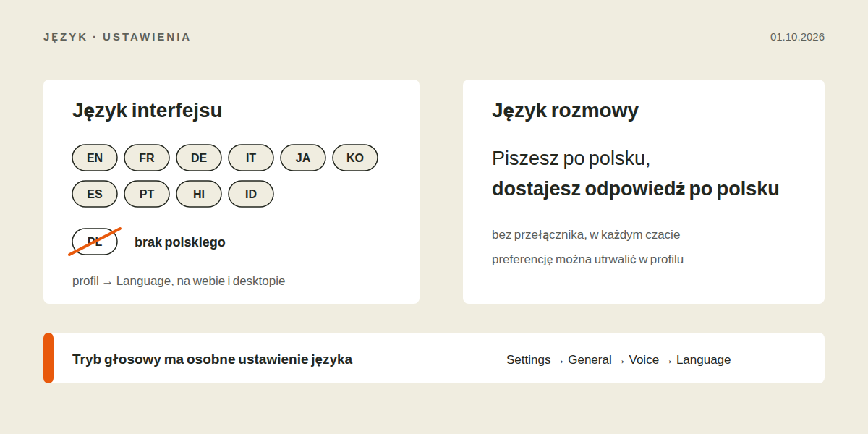Screen dimensions: 868x434
Task: Choose the ID language pill
Action: pyautogui.click(x=251, y=194)
